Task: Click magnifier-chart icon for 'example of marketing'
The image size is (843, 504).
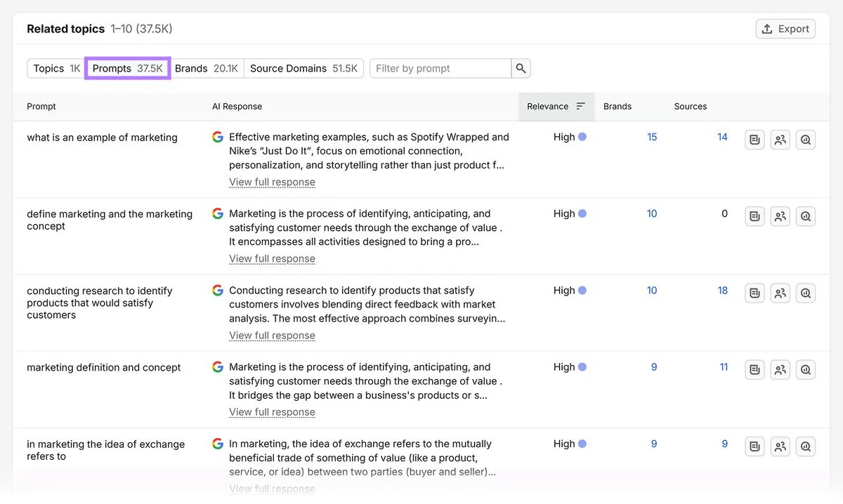Action: pyautogui.click(x=806, y=140)
